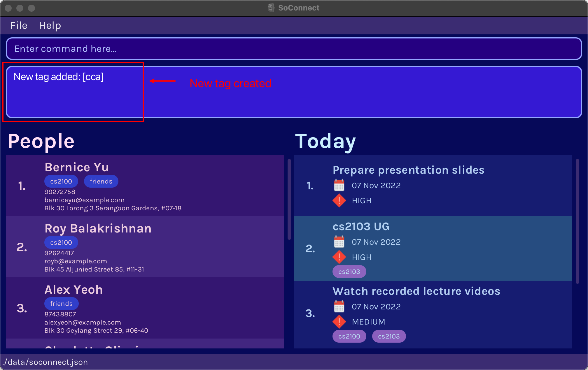
Task: Select task title Prepare presentation slides
Action: pyautogui.click(x=408, y=170)
